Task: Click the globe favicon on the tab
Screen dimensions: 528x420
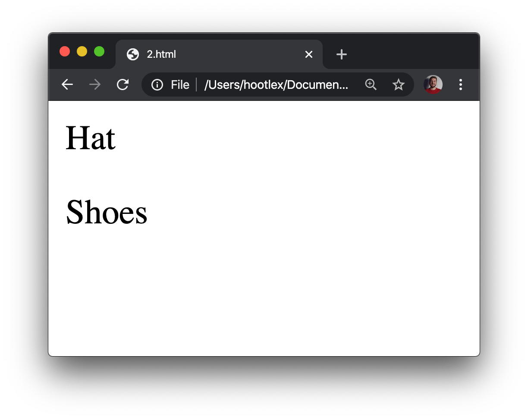Action: pos(133,54)
